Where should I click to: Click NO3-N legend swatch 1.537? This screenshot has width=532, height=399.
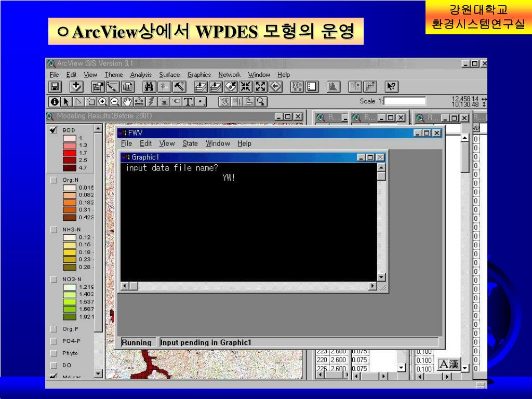point(70,302)
